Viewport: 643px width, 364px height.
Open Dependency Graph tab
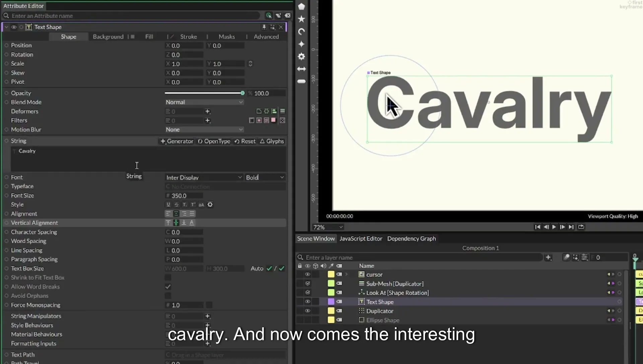412,239
